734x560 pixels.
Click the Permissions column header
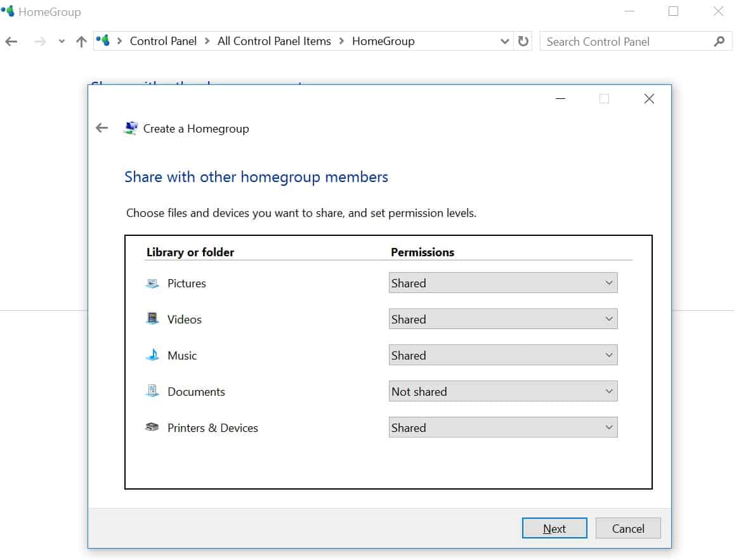pyautogui.click(x=423, y=252)
